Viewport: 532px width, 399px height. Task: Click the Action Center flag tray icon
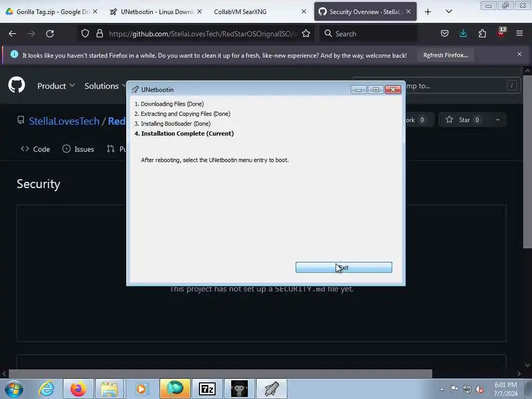pos(454,389)
